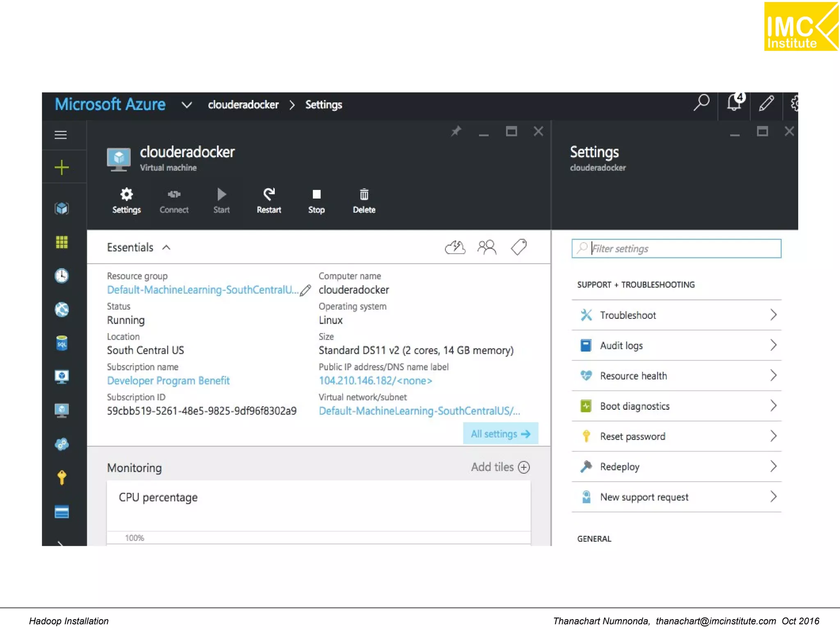Open Troubleshoot settings item
The width and height of the screenshot is (840, 630).
[x=676, y=315]
